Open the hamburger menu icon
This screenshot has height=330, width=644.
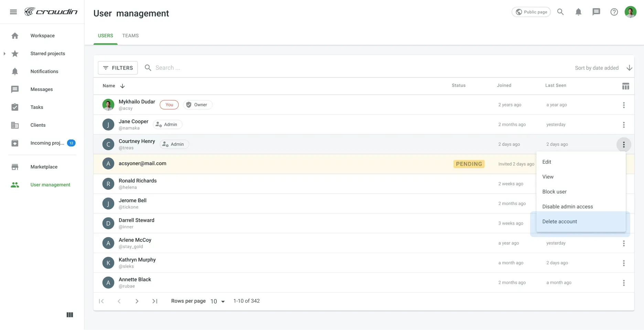tap(13, 12)
